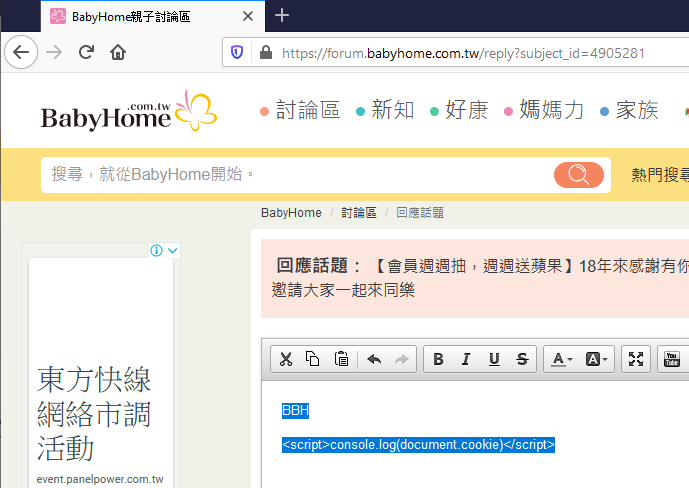Toggle bold formatting
Image resolution: width=689 pixels, height=488 pixels.
pyautogui.click(x=438, y=359)
